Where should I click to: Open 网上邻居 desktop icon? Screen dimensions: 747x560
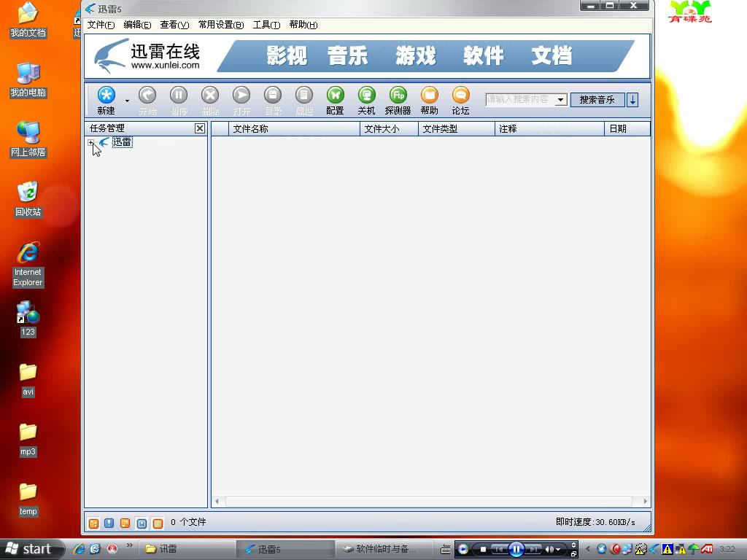click(x=28, y=139)
